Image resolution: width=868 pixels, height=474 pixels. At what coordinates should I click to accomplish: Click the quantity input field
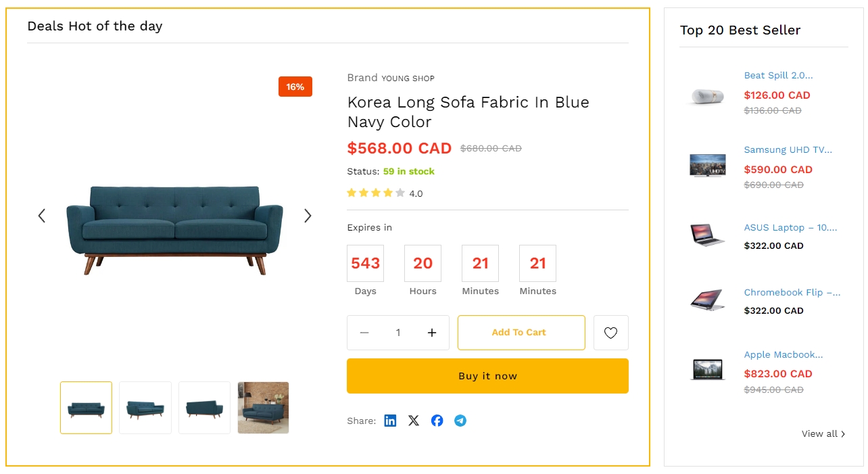pos(398,333)
